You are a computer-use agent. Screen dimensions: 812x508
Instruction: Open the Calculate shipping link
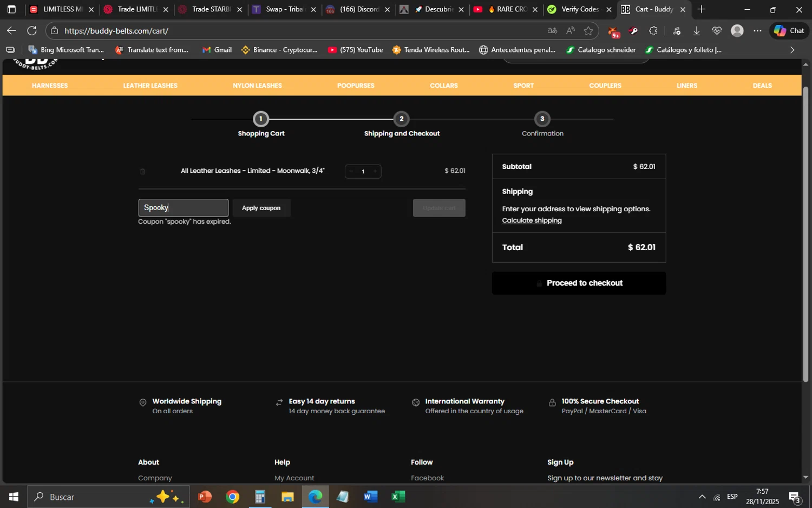[532, 220]
